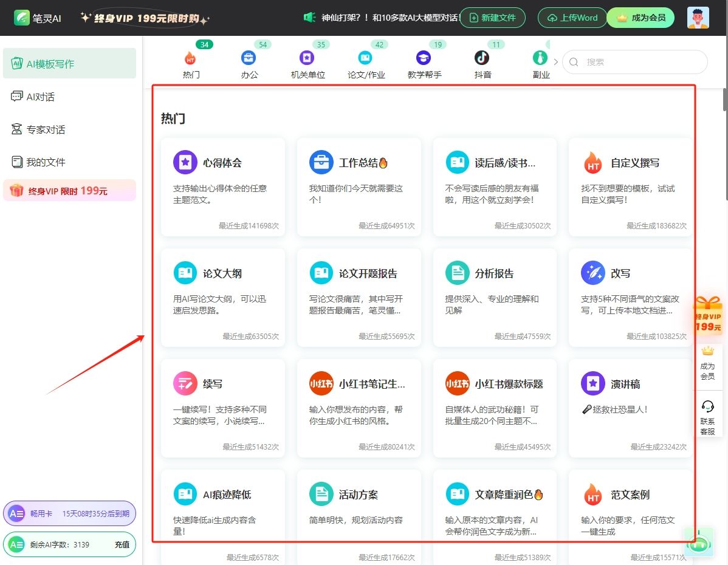Click the 拯救社恐星人 description text
Screen dimensions: 728x565
[615, 409]
